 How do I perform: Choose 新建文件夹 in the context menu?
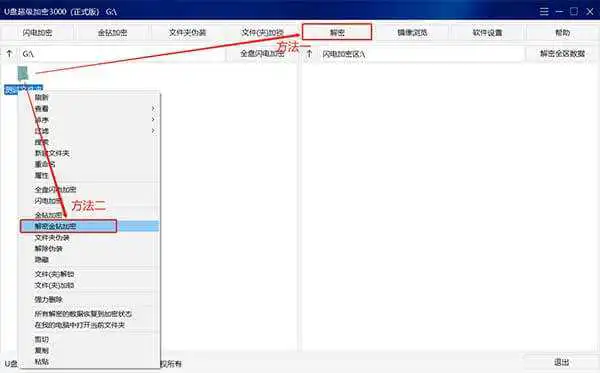[89, 153]
